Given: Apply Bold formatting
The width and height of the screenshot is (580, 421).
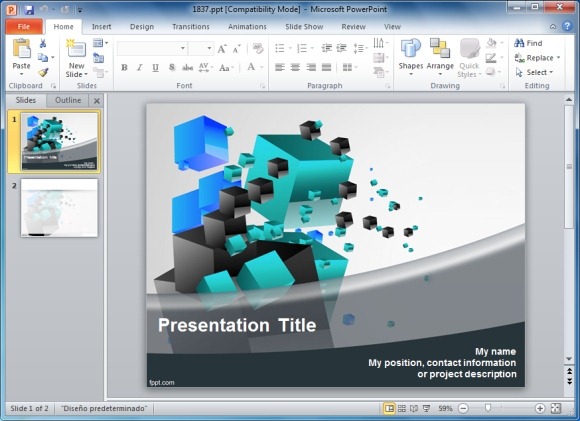Looking at the screenshot, I should tap(124, 68).
